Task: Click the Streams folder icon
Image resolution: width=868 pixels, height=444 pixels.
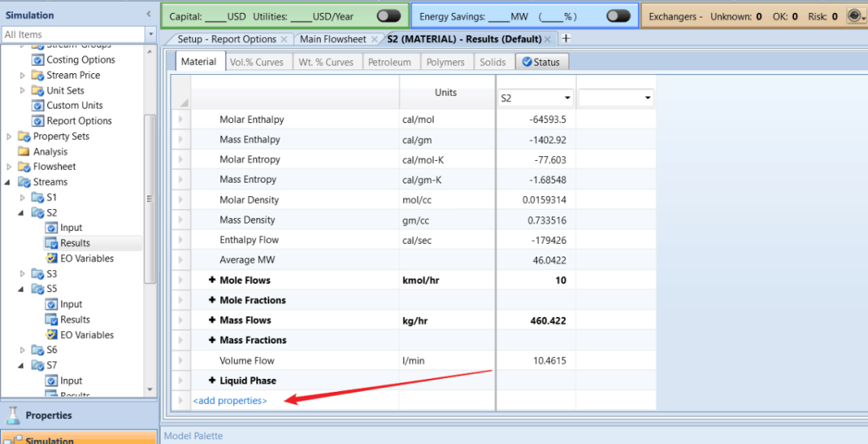Action: coord(24,182)
